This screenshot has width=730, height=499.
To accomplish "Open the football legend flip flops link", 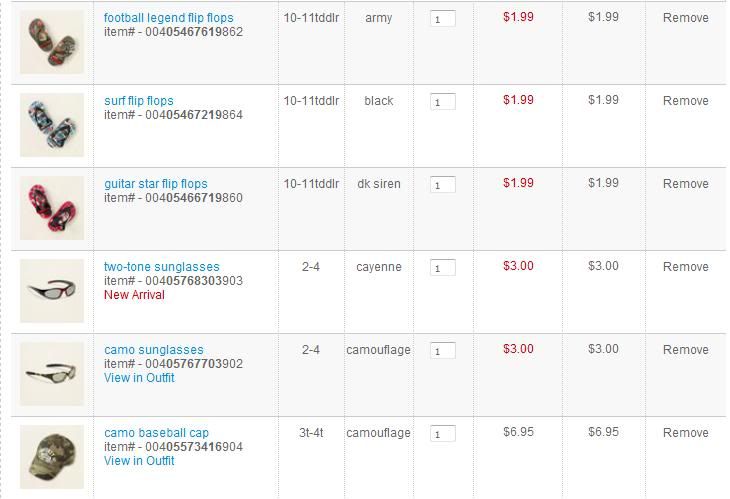I will pyautogui.click(x=169, y=18).
